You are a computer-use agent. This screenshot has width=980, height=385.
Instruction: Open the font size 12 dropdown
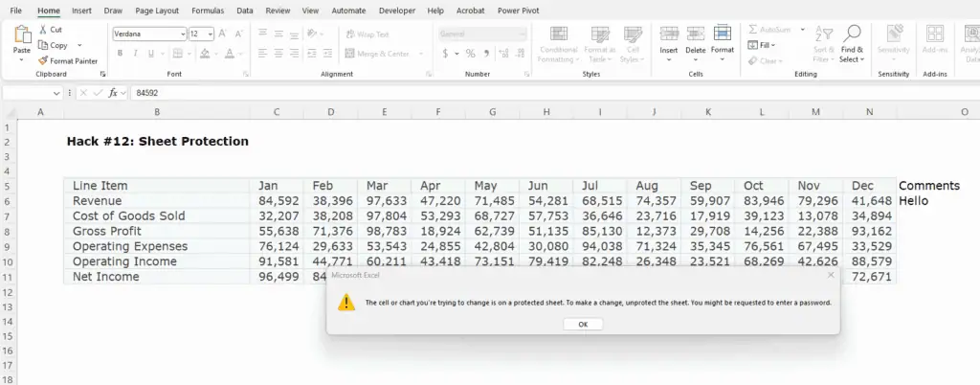point(210,34)
